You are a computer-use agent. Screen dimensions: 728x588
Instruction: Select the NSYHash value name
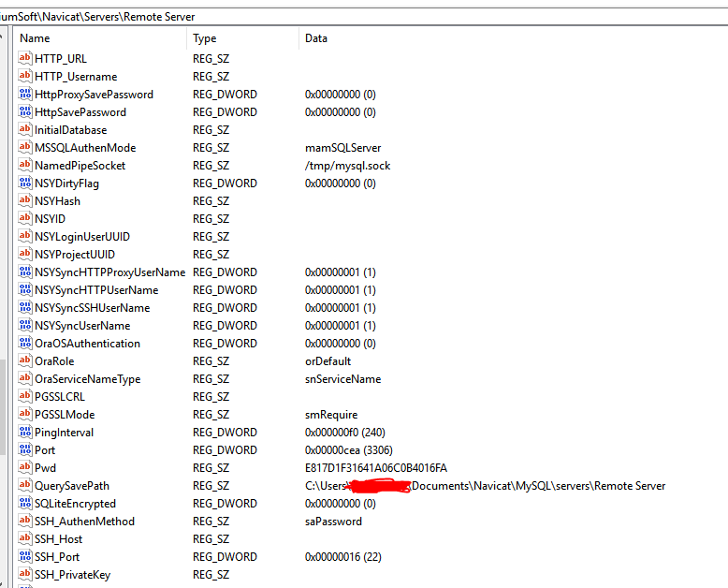58,201
